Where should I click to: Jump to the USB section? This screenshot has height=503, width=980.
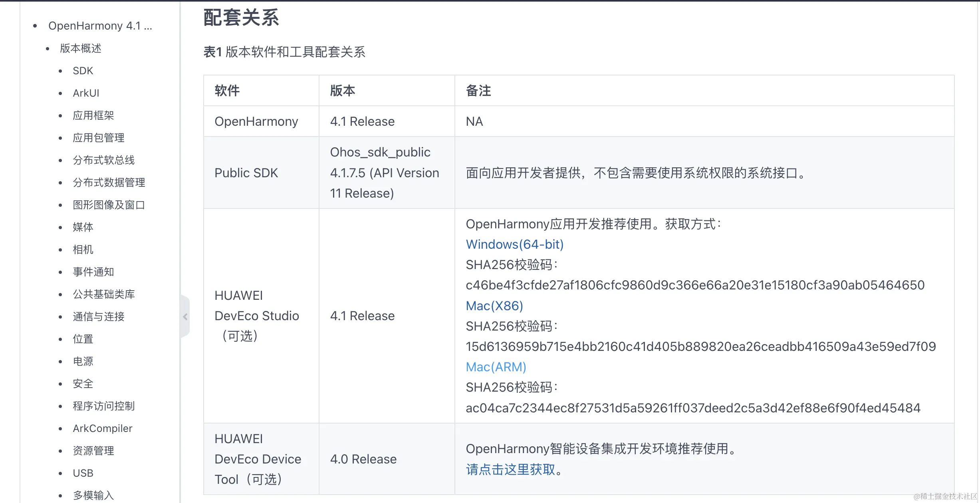[x=83, y=473]
